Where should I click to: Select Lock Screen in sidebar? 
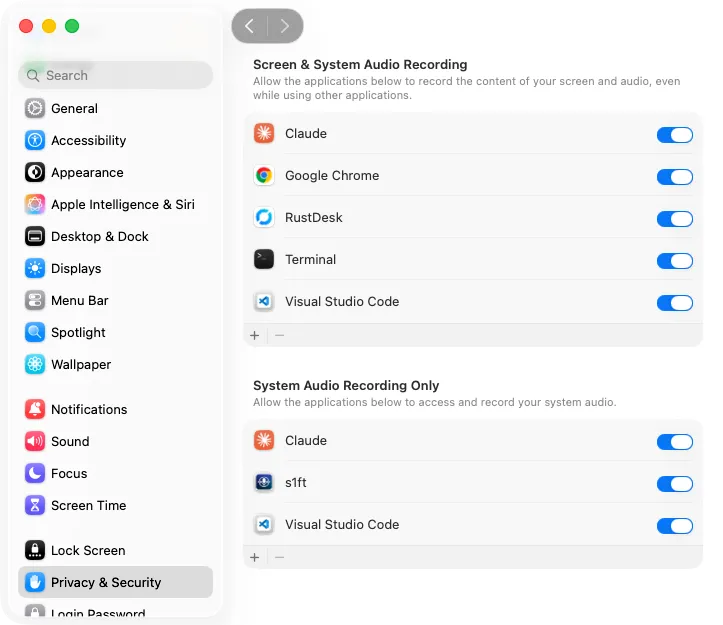click(x=115, y=550)
